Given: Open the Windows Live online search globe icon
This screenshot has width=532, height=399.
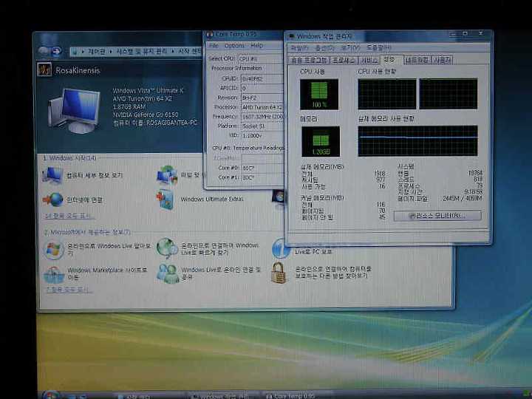Looking at the screenshot, I should (x=167, y=248).
